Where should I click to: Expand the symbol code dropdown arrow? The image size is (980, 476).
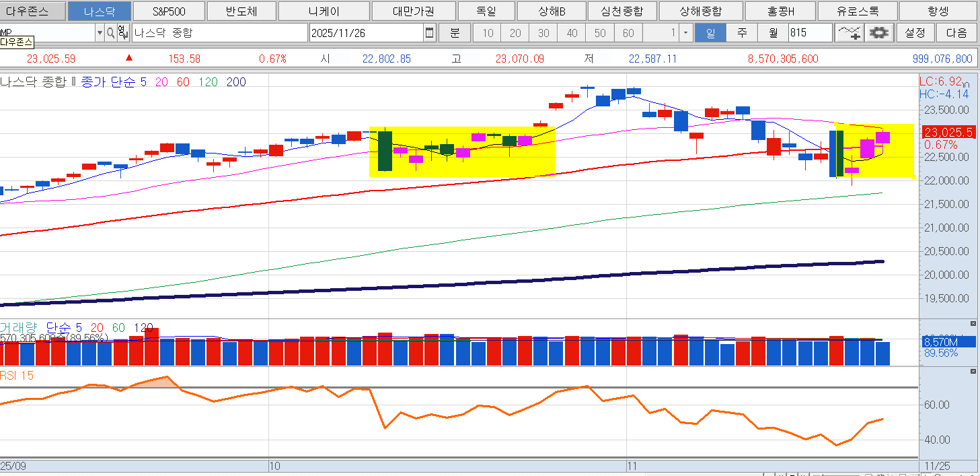100,32
